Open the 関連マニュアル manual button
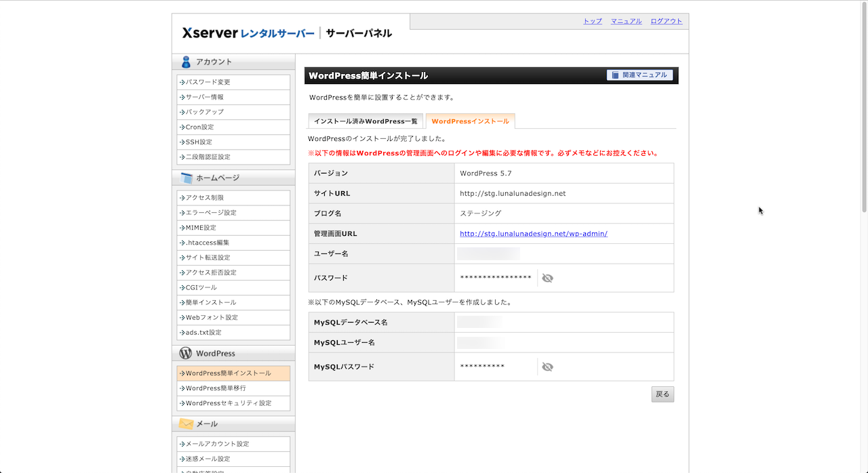Screen dimensions: 868x473 tap(639, 75)
